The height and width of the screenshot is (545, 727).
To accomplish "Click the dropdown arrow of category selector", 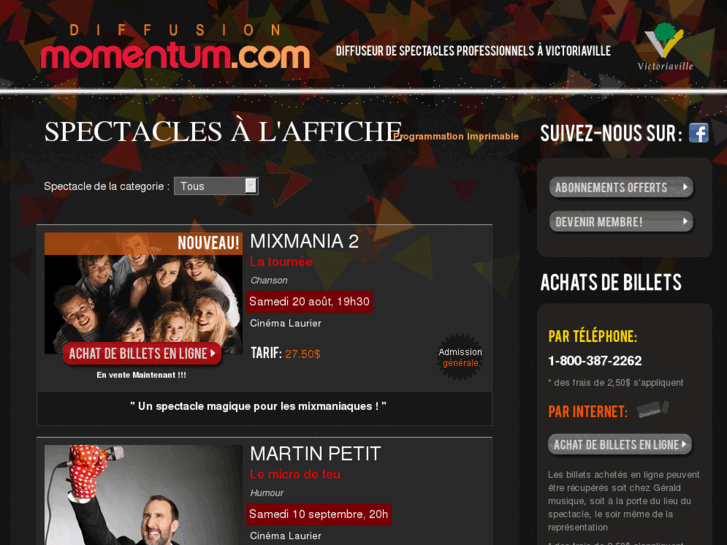I will click(251, 186).
